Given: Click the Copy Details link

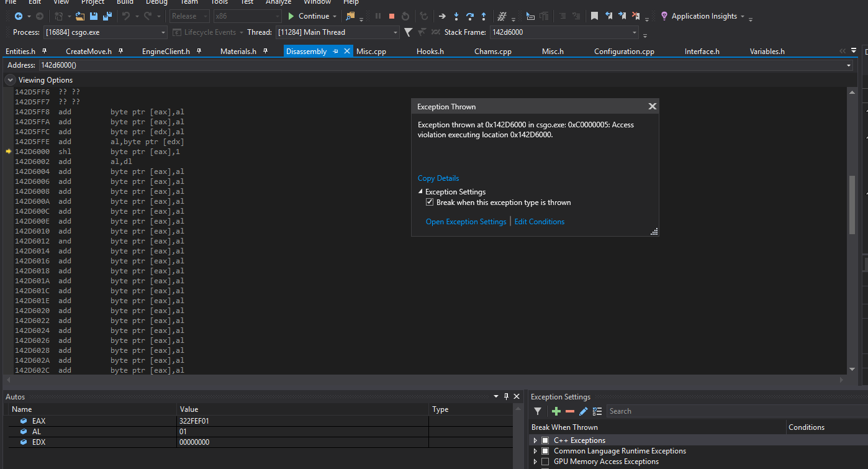Looking at the screenshot, I should [438, 178].
